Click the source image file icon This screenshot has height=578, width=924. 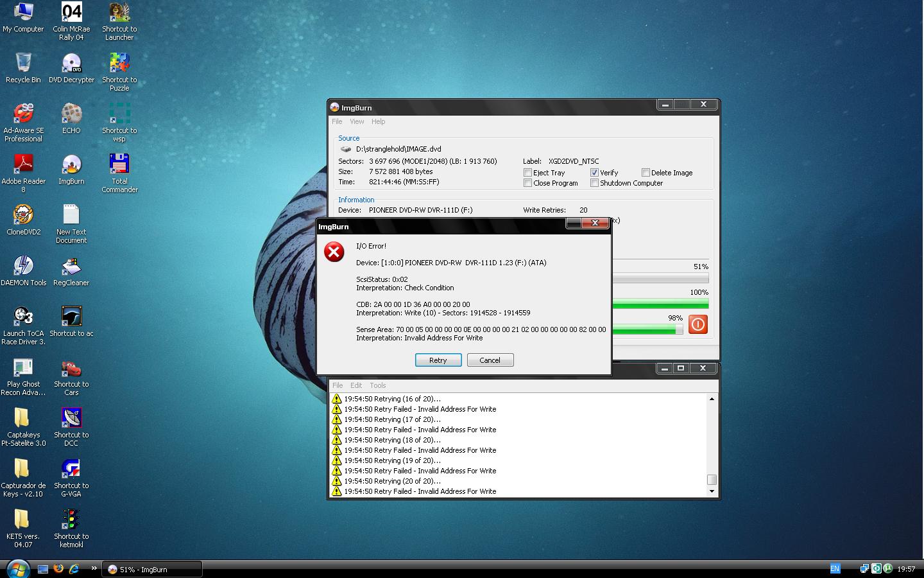346,149
